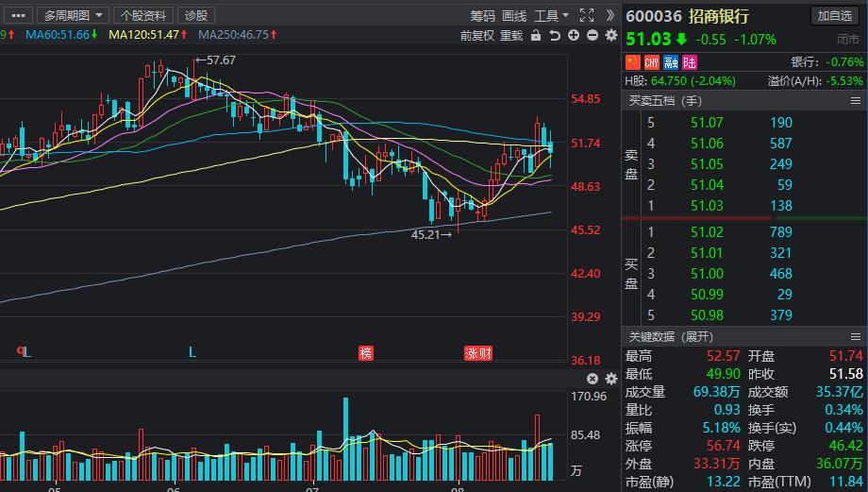
Task: Open the 多周期图 dropdown
Action: [73, 15]
